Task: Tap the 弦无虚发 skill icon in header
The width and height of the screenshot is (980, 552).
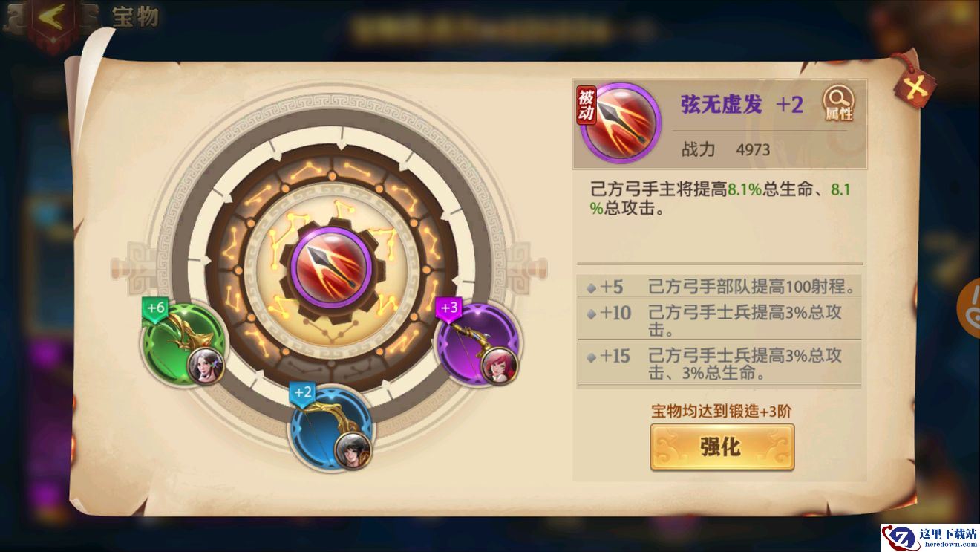Action: 621,122
